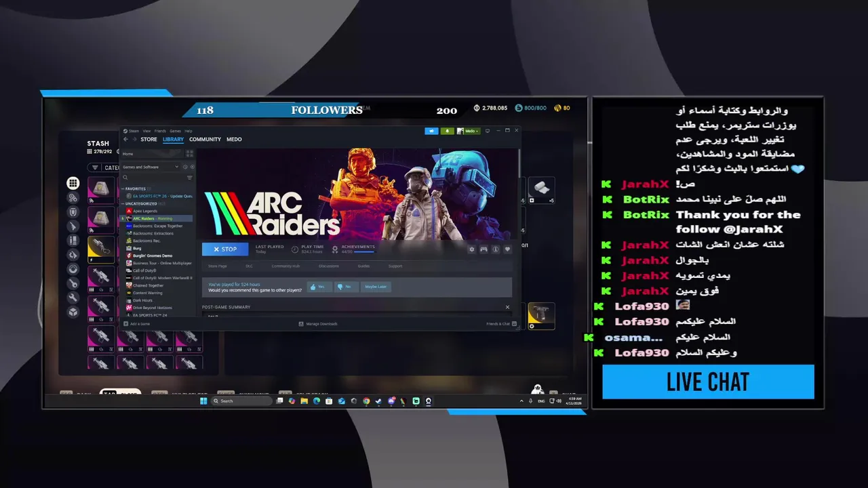Open File Explorer from the taskbar
The width and height of the screenshot is (868, 488).
click(304, 401)
